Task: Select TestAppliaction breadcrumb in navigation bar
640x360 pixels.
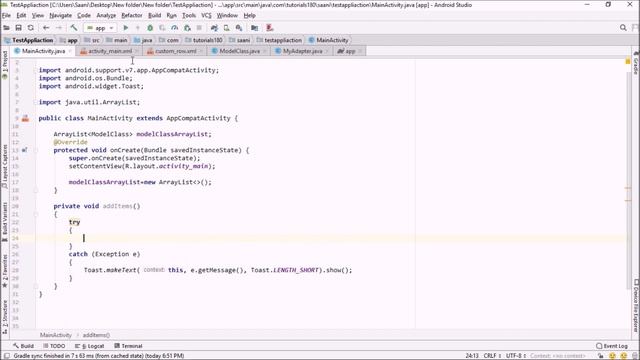Action: coord(29,40)
